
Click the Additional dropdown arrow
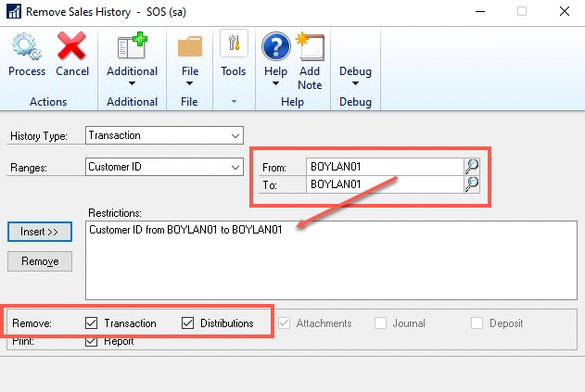(132, 83)
